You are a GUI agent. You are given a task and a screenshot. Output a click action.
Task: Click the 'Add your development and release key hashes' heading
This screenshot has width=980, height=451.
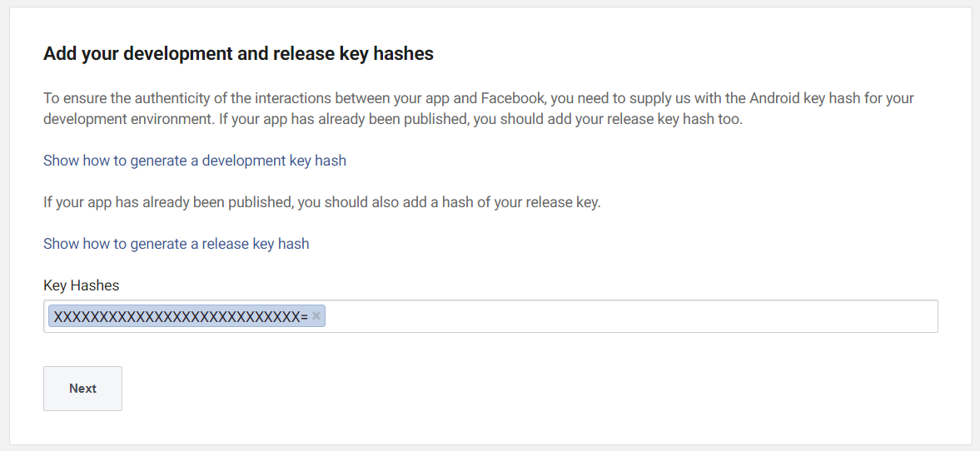click(x=238, y=54)
